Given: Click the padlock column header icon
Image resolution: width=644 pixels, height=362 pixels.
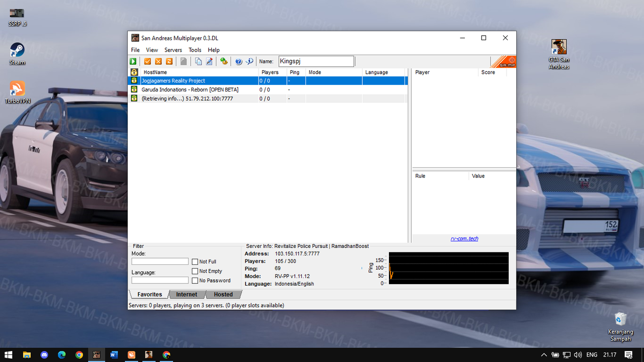Looking at the screenshot, I should pos(134,72).
